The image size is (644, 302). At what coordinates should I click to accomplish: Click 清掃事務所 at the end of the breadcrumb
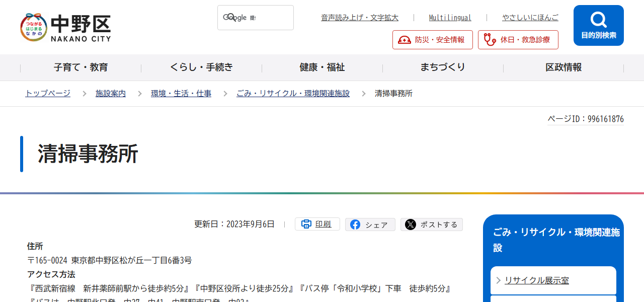click(x=393, y=94)
